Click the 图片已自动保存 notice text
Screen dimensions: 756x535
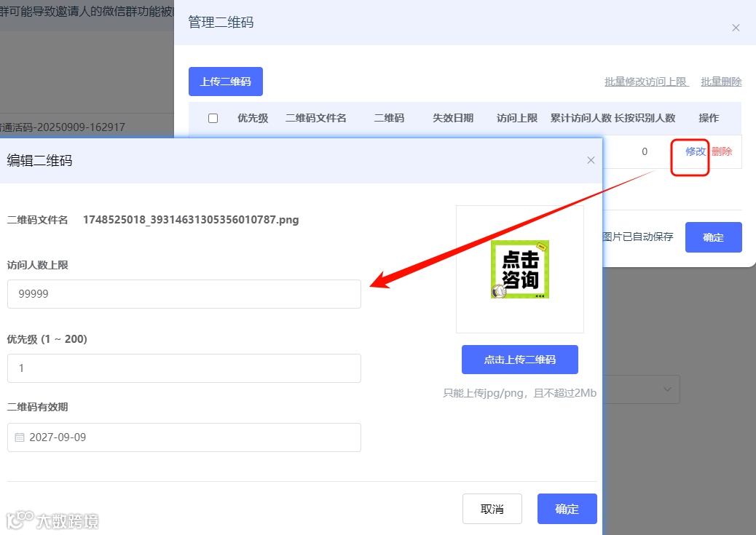coord(637,237)
